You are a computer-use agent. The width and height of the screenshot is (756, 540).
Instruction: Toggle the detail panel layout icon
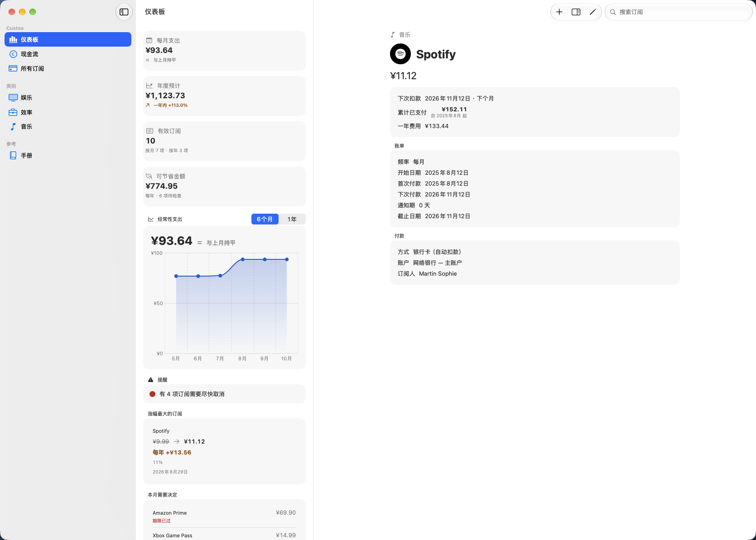(576, 12)
